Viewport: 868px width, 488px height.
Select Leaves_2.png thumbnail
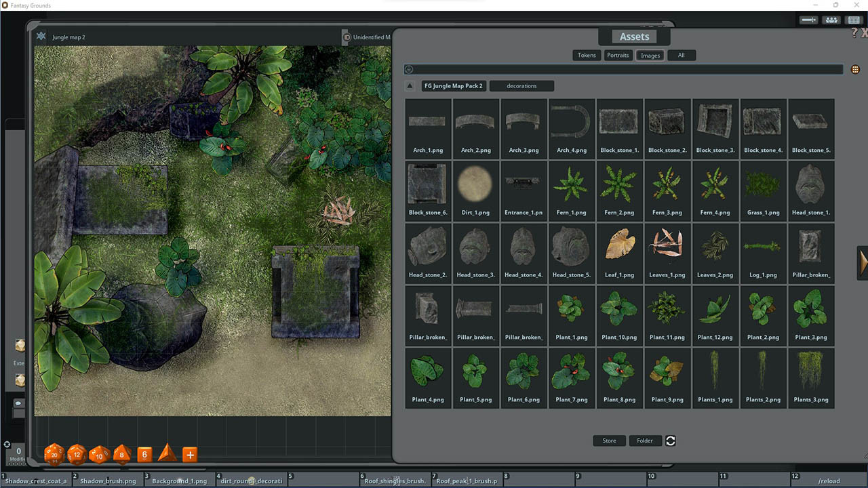pyautogui.click(x=715, y=253)
